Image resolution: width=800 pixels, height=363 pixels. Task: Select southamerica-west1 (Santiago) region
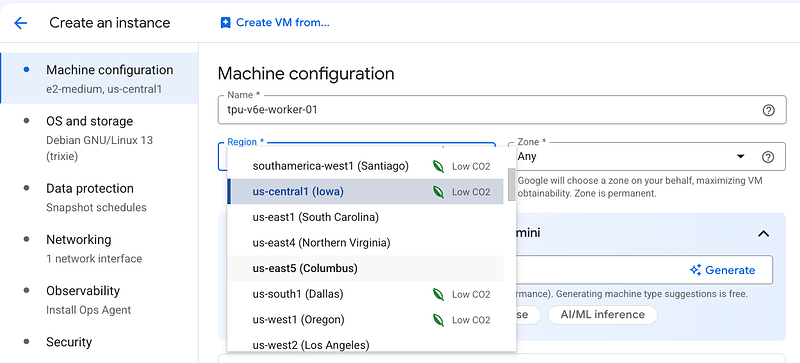(x=365, y=166)
